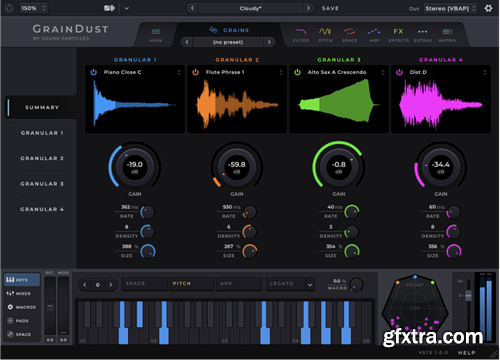500x360 pixels.
Task: Select the GRANULAR 1 sidebar tab
Action: click(42, 133)
